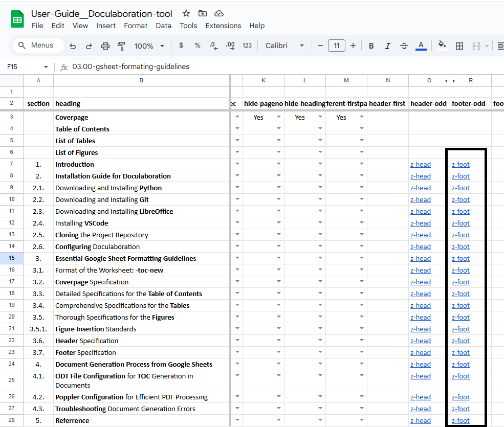Open column M dropdown in Coverpage row
The image size is (504, 427).
tap(362, 117)
